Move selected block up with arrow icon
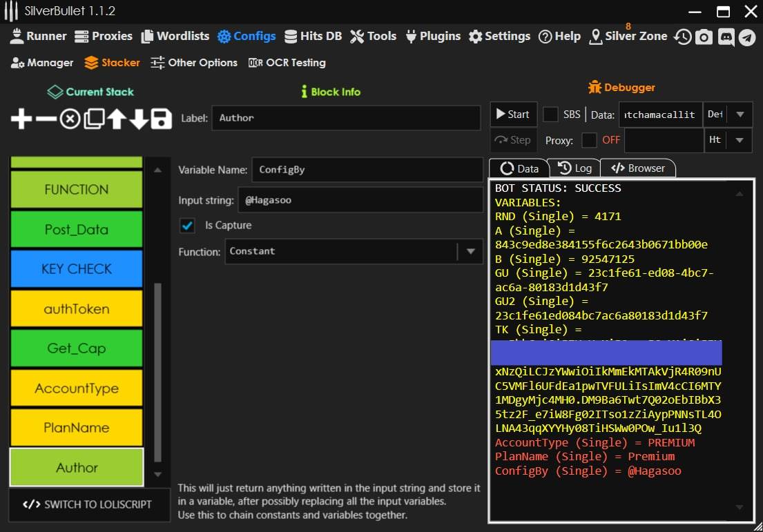763x532 pixels. point(116,119)
